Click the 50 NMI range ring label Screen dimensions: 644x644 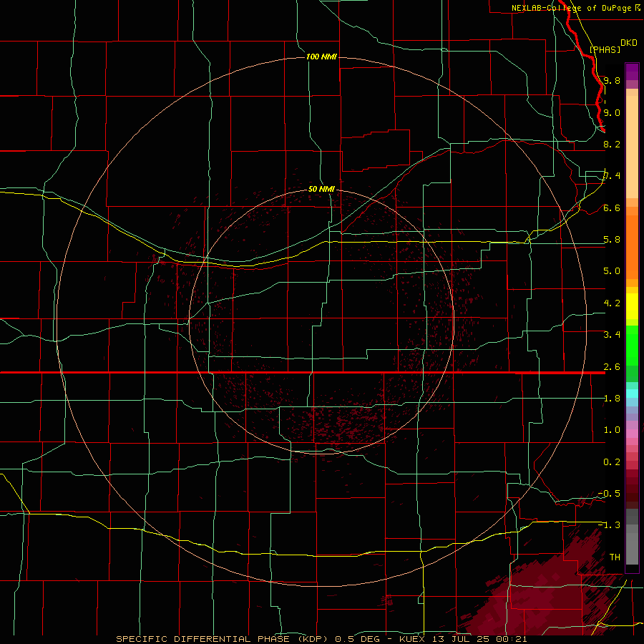(321, 189)
